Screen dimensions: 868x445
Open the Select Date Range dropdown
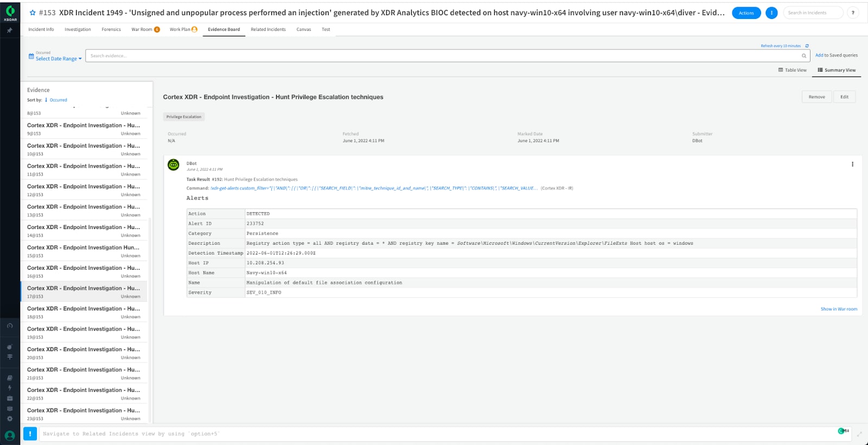(x=59, y=59)
